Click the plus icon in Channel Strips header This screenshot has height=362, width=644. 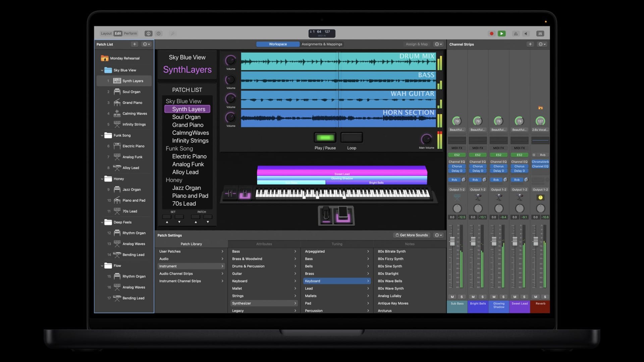[x=530, y=44]
